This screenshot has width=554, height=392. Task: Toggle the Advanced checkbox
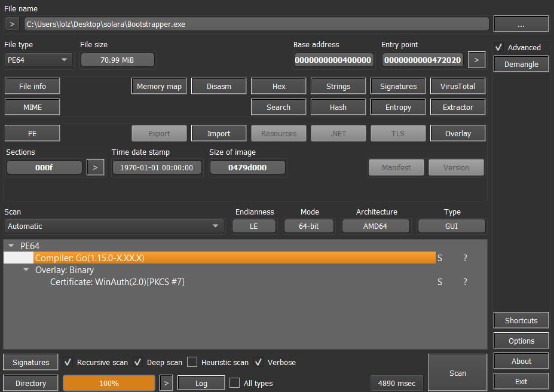pyautogui.click(x=498, y=47)
